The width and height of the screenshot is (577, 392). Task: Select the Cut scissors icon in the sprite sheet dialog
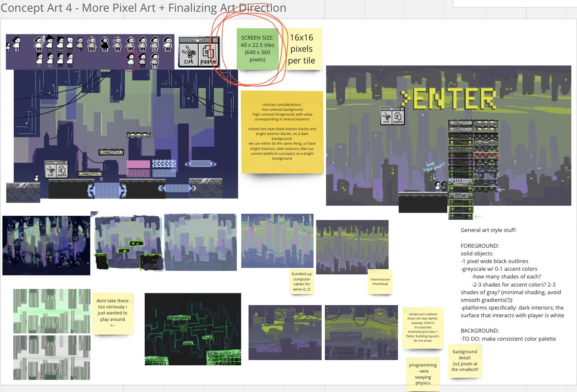pos(189,52)
